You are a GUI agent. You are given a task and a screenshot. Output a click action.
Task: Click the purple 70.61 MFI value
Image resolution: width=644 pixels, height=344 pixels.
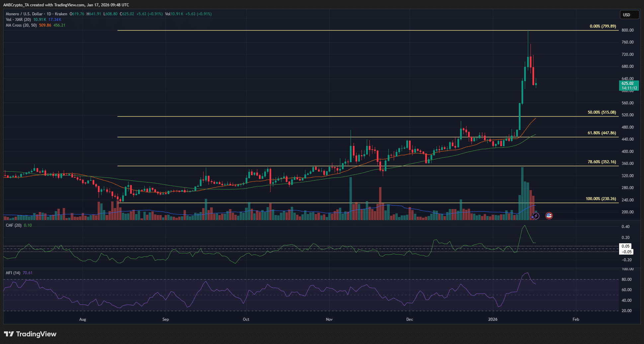28,273
